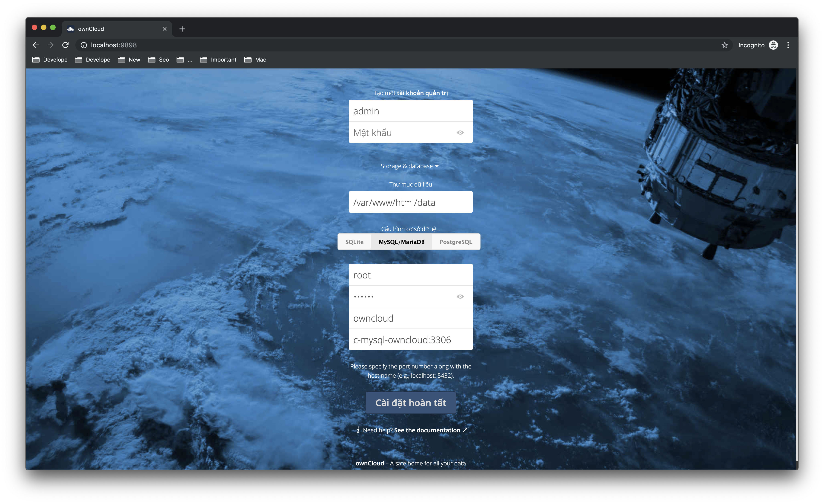Click the Cài đặt hoàn tất button

coord(410,403)
